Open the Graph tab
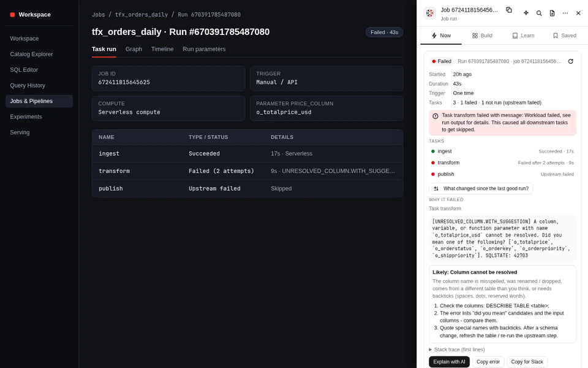 click(134, 49)
